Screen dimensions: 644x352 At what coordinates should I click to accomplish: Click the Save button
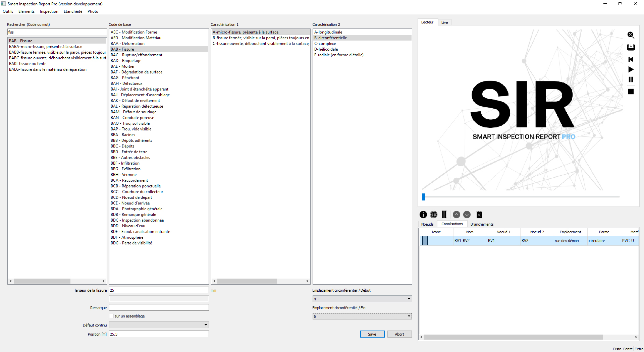(372, 334)
